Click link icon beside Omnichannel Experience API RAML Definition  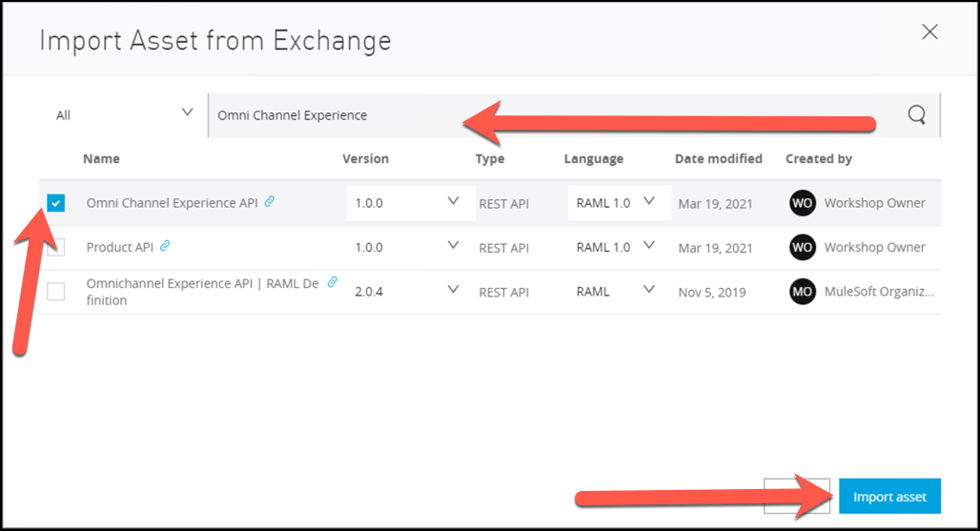[332, 283]
